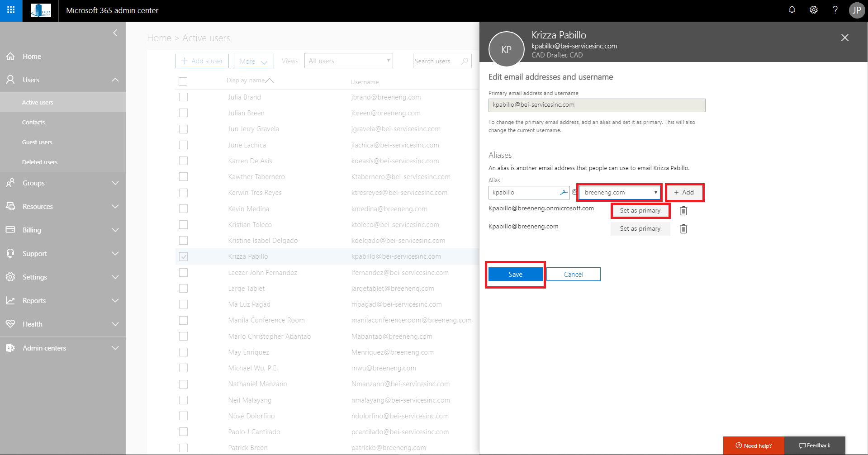Image resolution: width=868 pixels, height=455 pixels.
Task: Add the new alias
Action: click(684, 193)
